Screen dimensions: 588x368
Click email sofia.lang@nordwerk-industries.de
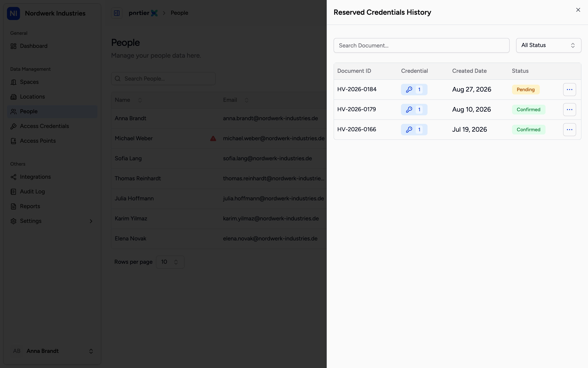coord(267,158)
